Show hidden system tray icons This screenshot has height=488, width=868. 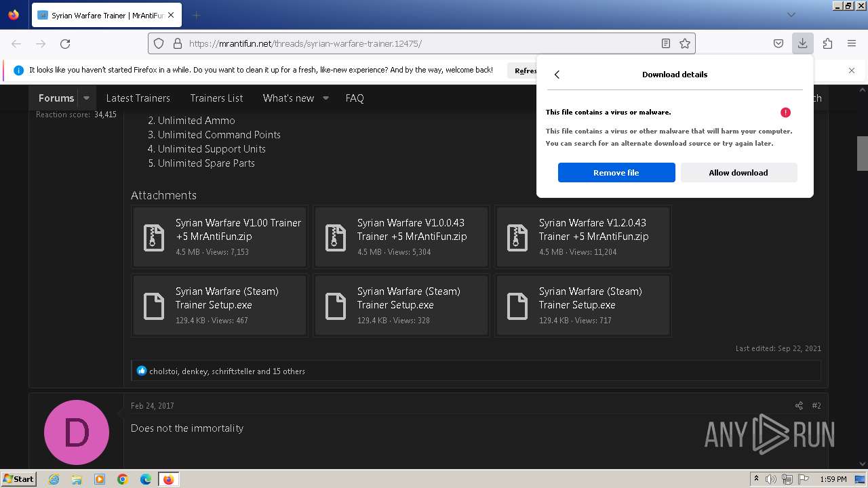[756, 479]
